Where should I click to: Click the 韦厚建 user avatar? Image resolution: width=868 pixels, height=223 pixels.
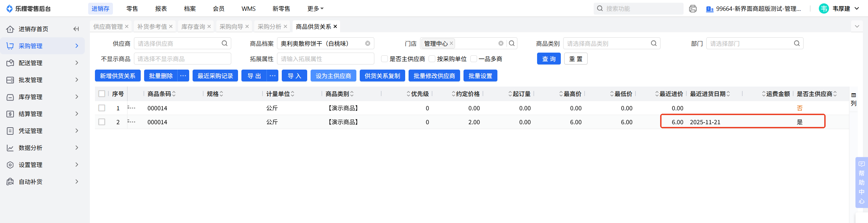coord(824,8)
